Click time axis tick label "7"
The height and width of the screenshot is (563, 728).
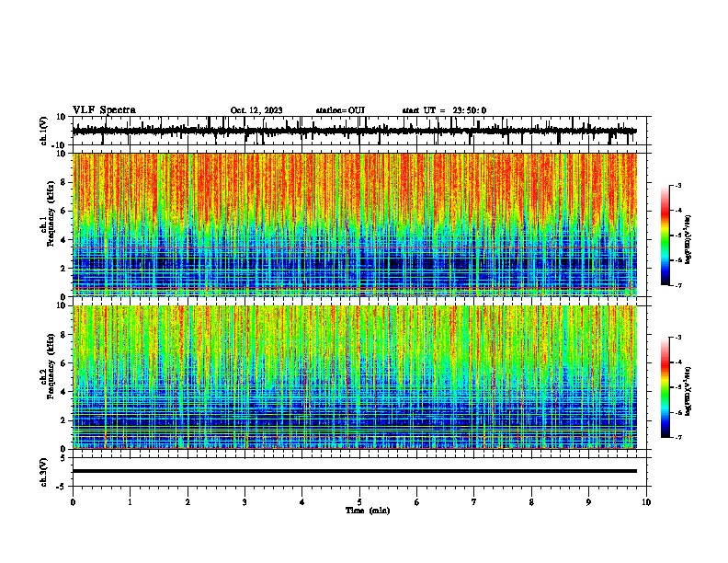click(474, 502)
